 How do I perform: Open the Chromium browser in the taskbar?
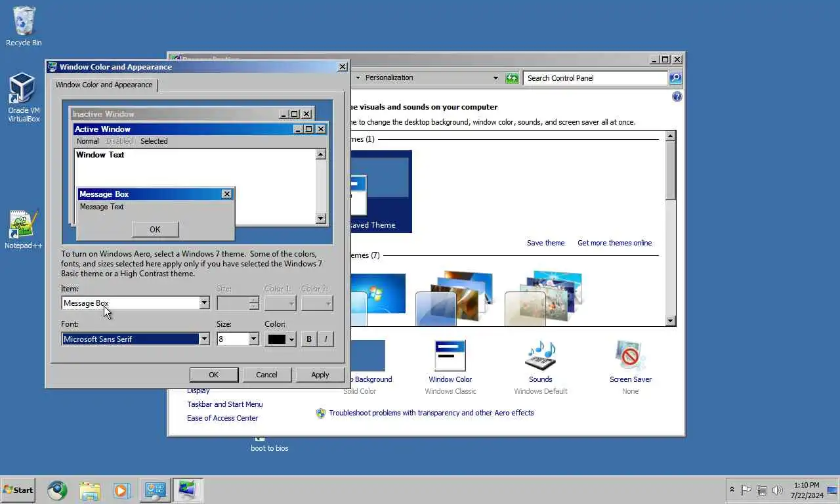pos(57,490)
